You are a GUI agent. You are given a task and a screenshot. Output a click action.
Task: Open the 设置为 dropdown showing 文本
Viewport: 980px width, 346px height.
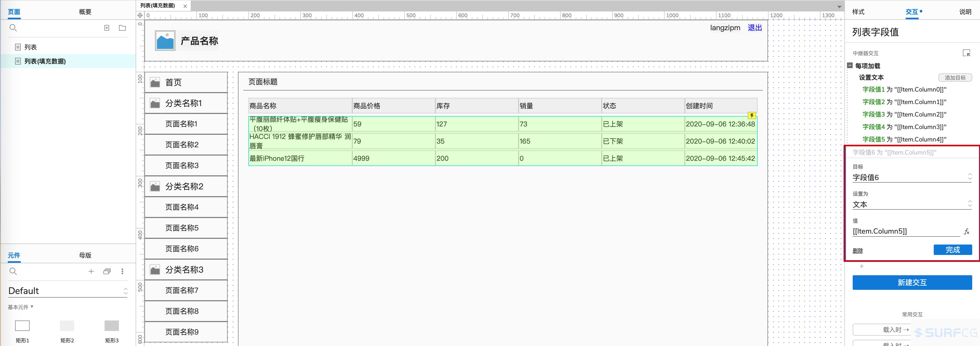click(912, 204)
